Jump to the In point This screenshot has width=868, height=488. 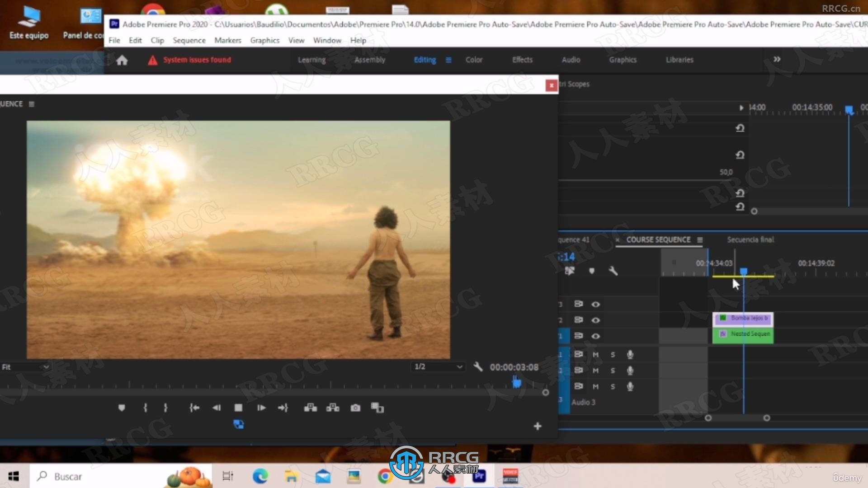coord(194,408)
